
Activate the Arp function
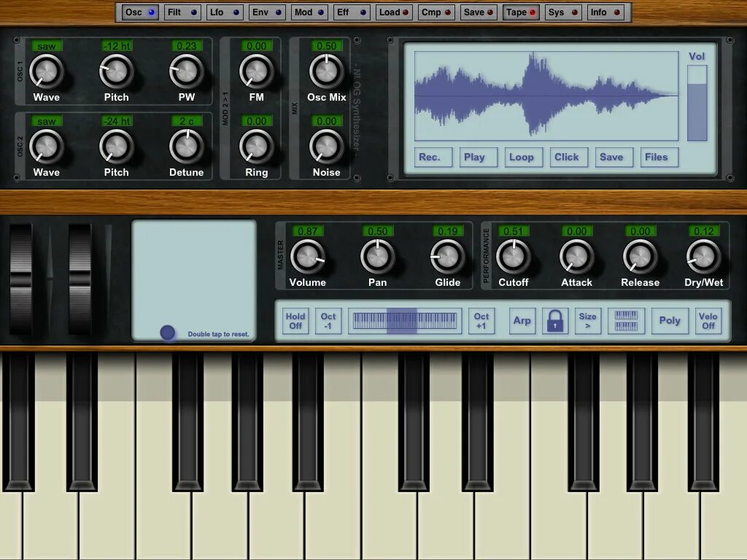click(x=522, y=321)
